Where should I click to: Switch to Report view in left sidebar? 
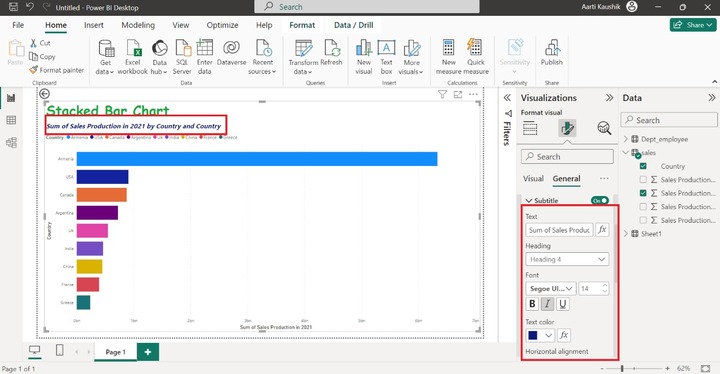(x=11, y=98)
